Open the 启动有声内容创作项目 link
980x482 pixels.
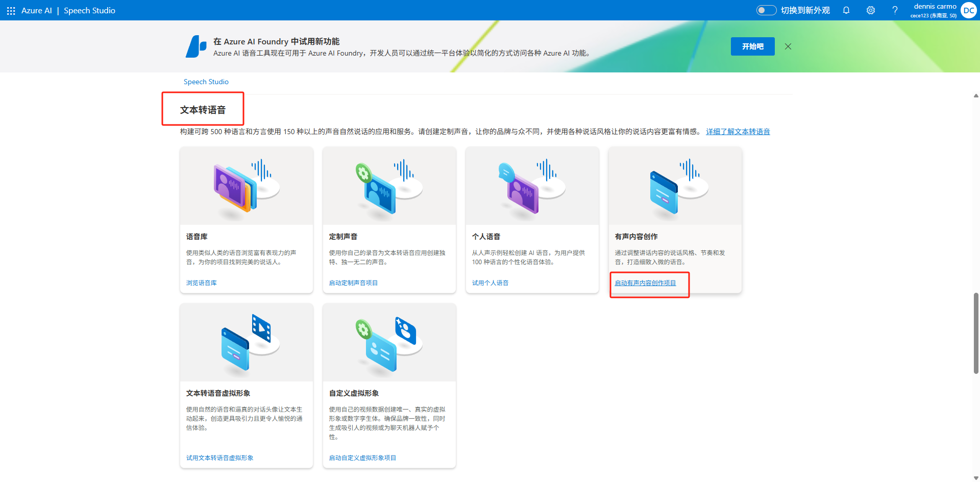point(645,283)
